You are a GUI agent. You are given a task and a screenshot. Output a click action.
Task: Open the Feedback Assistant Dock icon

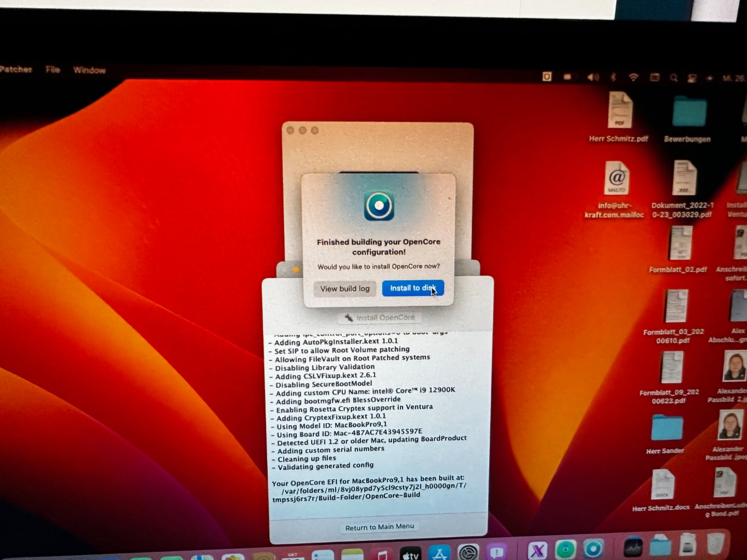pos(496,552)
